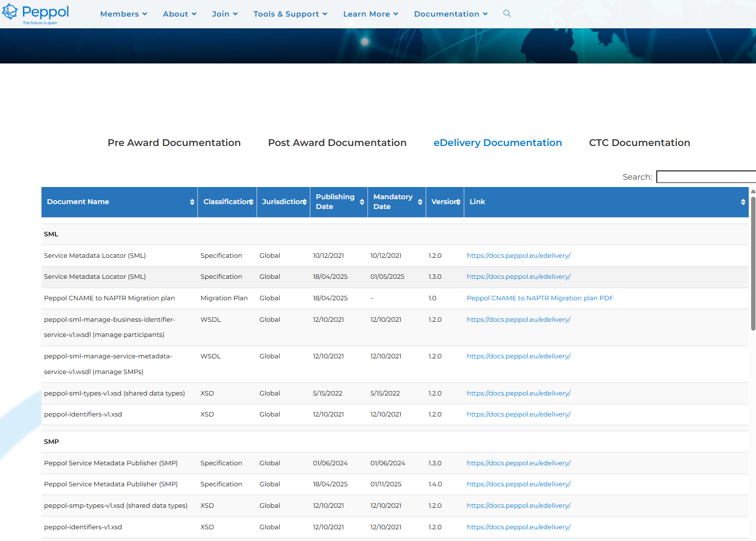Sort by Publishing Date column arrows

pyautogui.click(x=362, y=202)
